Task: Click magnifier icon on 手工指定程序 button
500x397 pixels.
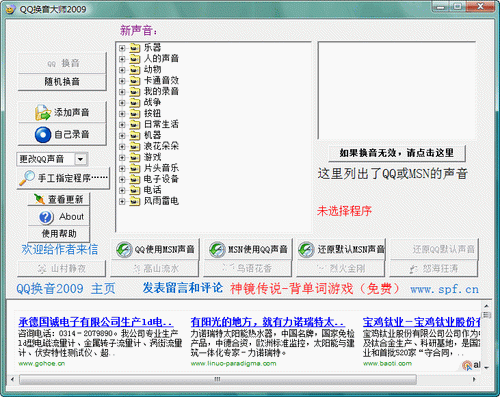Action: click(x=27, y=178)
